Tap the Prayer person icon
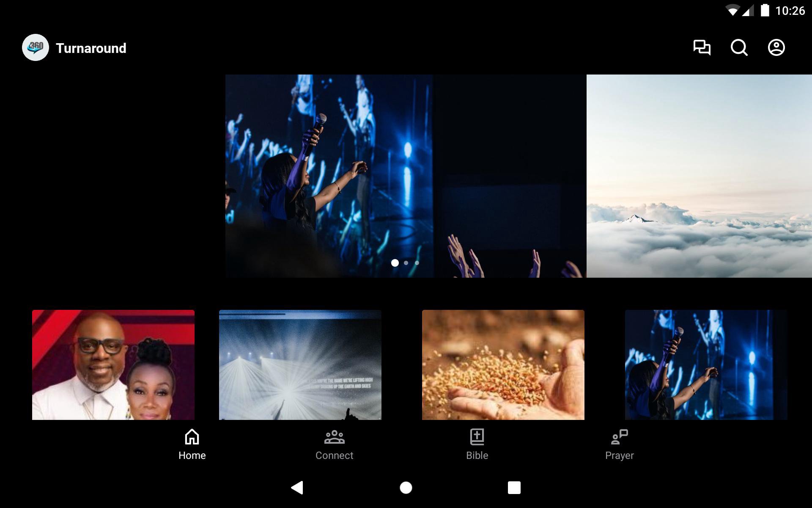This screenshot has width=812, height=508. pos(619,437)
